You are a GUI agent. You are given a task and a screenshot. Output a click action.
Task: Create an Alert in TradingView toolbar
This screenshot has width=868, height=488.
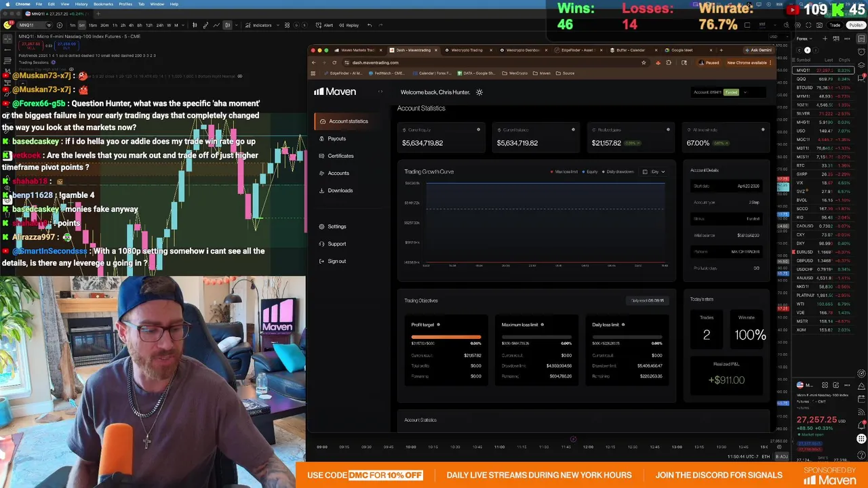(324, 25)
